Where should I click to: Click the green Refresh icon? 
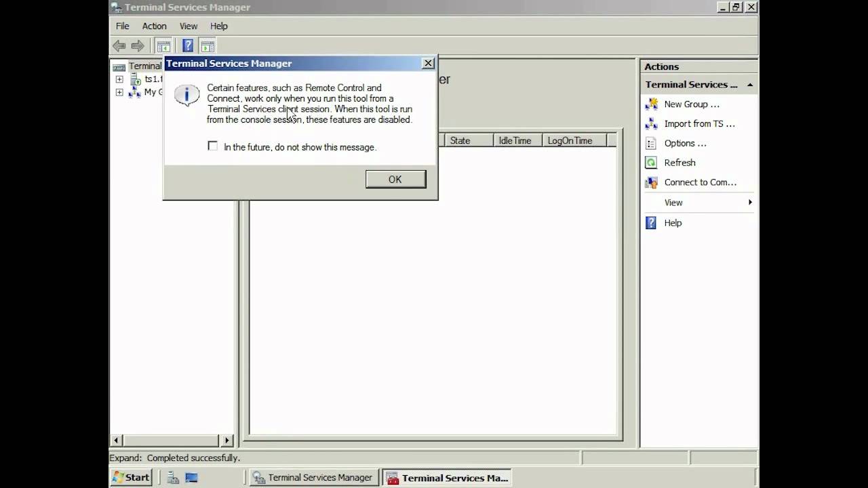pos(651,163)
